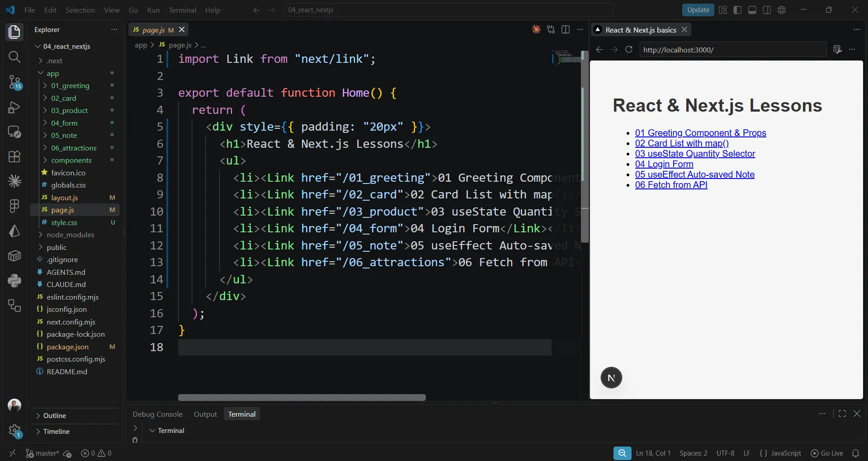Expand the 01_greeting folder

[70, 86]
